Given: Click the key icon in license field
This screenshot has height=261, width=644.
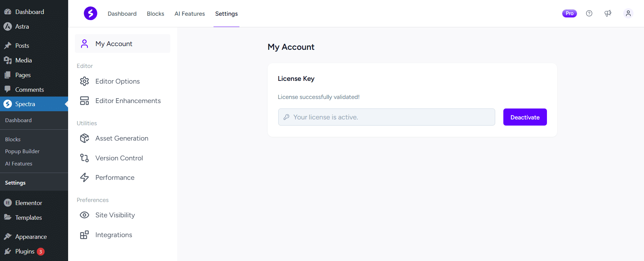Looking at the screenshot, I should point(286,117).
